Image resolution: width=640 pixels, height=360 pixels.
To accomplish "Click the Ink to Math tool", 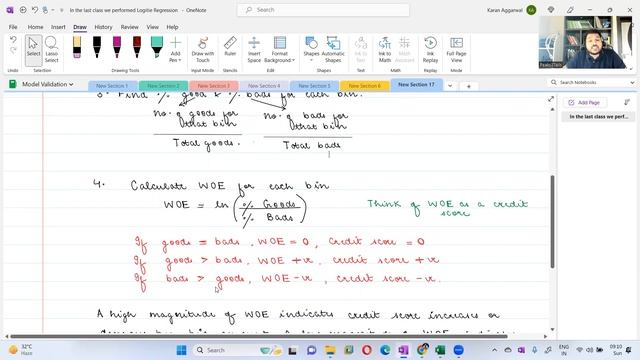I will click(x=384, y=49).
